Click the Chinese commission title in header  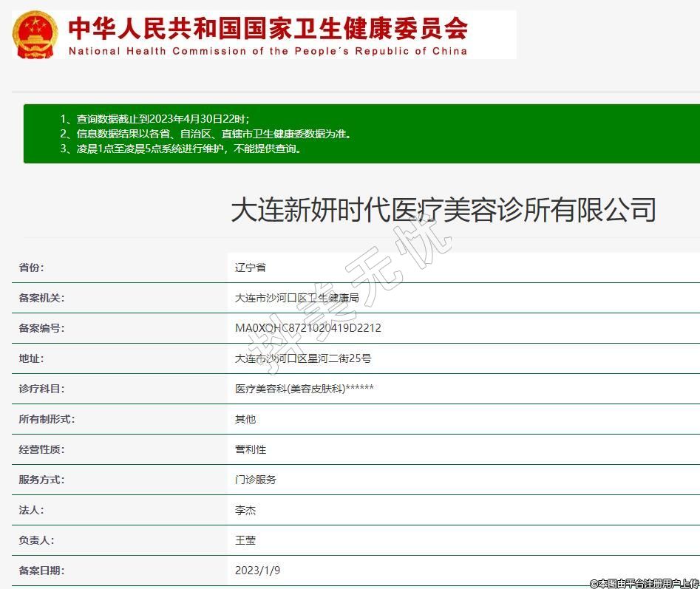point(268,27)
